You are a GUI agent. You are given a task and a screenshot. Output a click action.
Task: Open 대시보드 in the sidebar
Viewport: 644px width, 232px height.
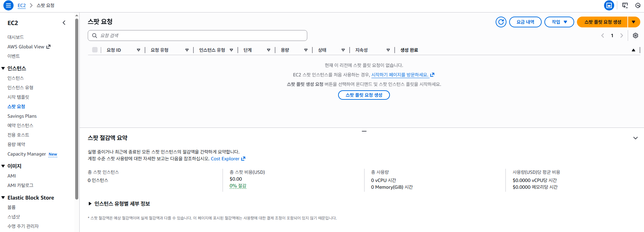16,37
